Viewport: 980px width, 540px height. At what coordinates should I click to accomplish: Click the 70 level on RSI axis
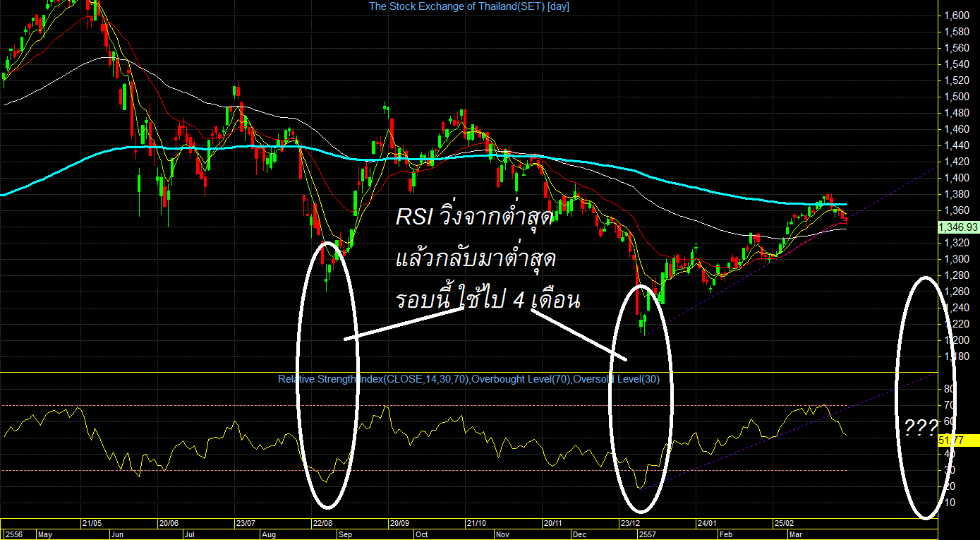coord(949,405)
